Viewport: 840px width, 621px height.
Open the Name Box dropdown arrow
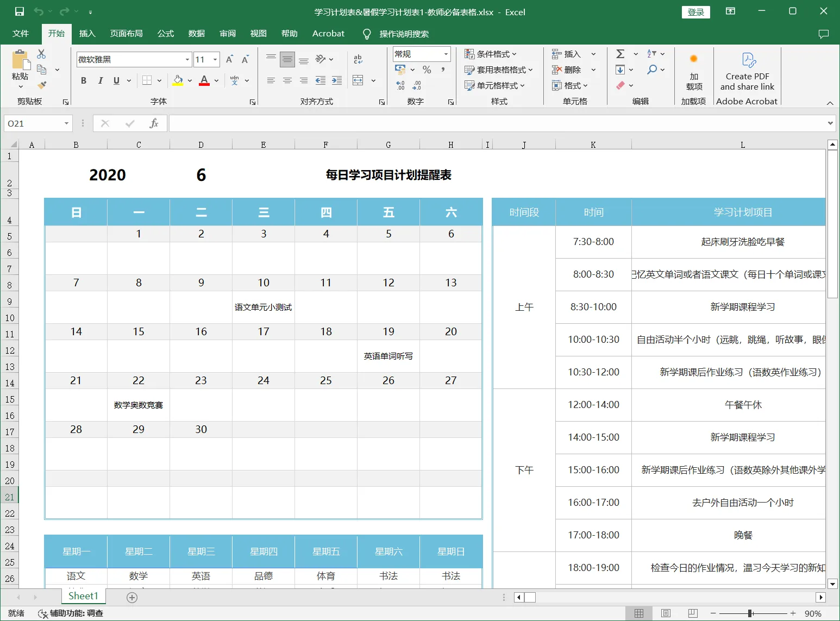point(67,123)
